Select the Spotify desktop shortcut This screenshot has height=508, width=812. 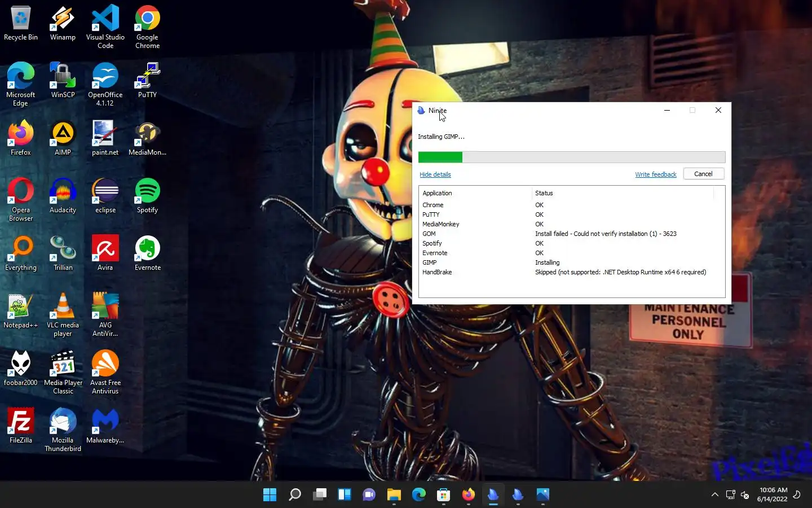147,195
